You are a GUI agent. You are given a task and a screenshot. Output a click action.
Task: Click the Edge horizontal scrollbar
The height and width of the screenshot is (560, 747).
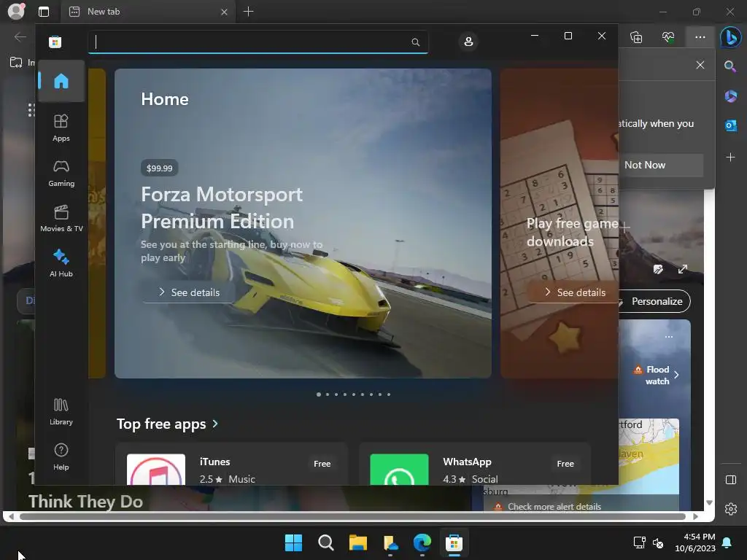click(x=352, y=517)
